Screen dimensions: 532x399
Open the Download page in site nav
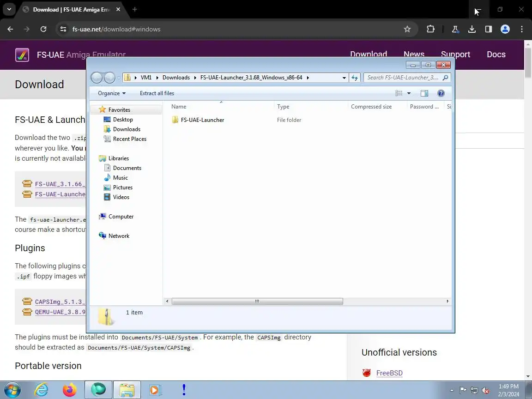[369, 54]
